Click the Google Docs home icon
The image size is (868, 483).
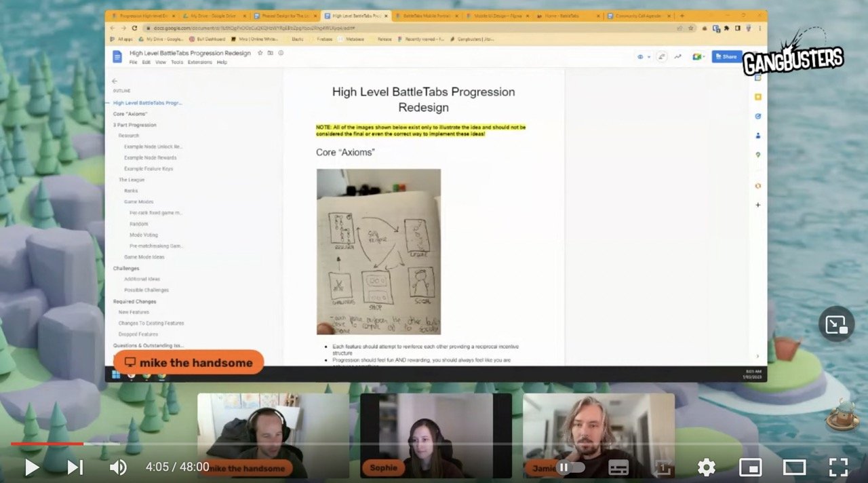point(117,57)
